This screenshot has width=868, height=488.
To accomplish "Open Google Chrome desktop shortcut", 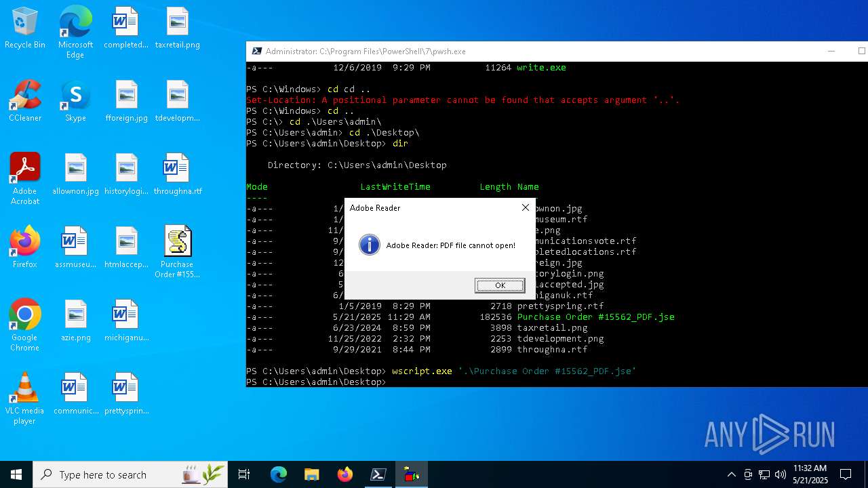I will point(25,325).
